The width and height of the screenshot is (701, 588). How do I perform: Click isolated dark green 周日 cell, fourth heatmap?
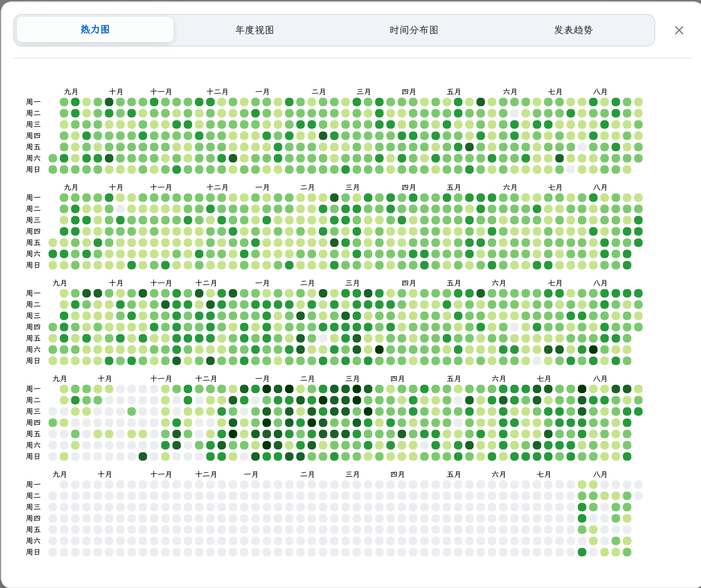click(x=143, y=456)
